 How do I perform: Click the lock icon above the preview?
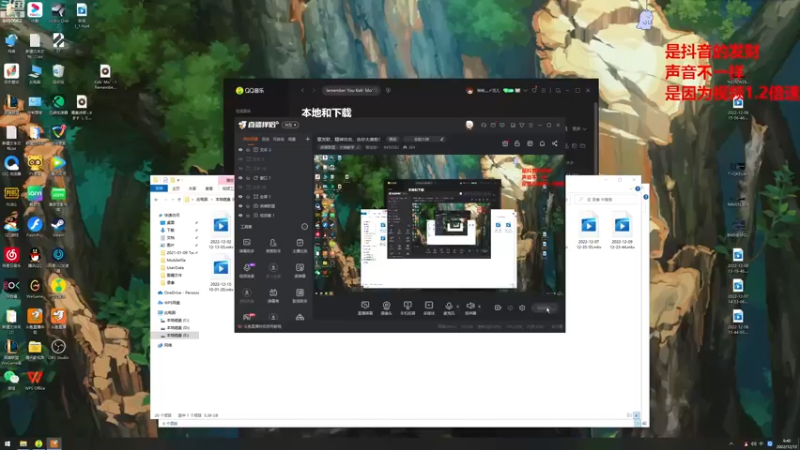(x=517, y=143)
